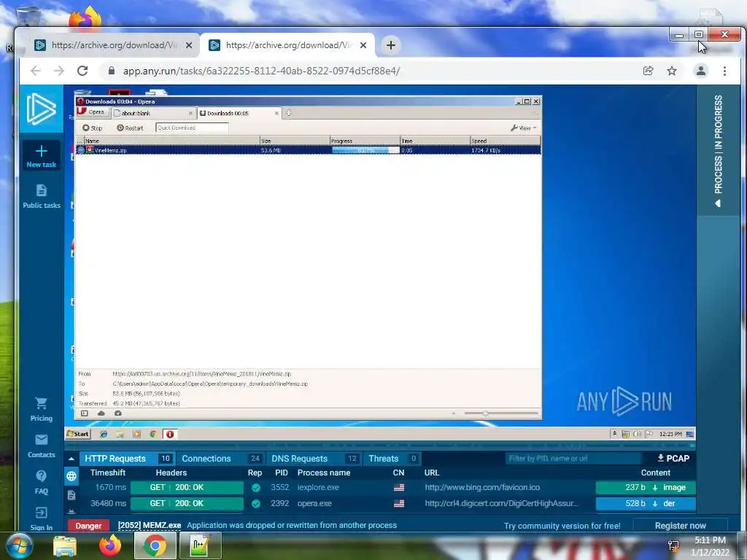The height and width of the screenshot is (560, 747).
Task: Open the Public tasks page
Action: pyautogui.click(x=42, y=196)
